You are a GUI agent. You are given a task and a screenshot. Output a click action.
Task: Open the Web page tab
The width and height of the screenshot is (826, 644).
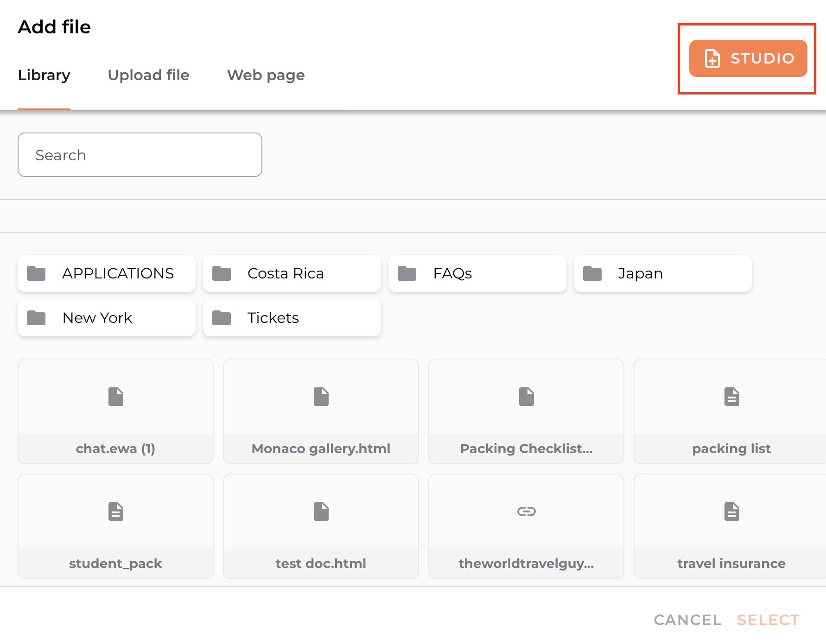point(266,75)
